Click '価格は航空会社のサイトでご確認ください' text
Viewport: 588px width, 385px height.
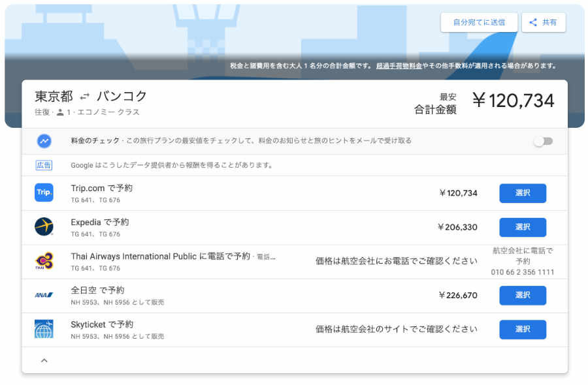click(397, 329)
